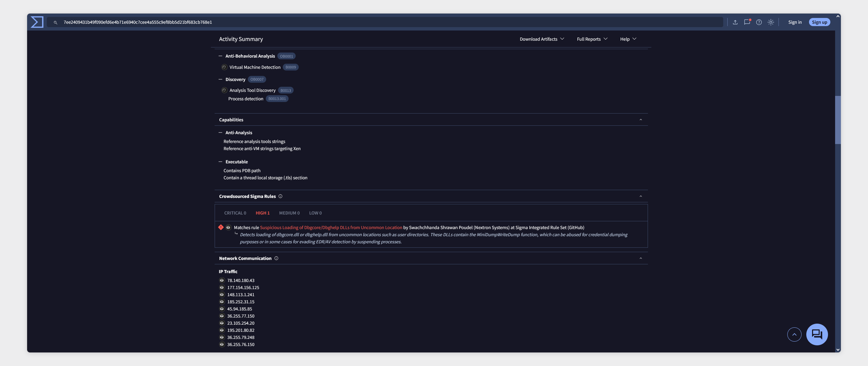
Task: Click the Sign up button
Action: (819, 22)
